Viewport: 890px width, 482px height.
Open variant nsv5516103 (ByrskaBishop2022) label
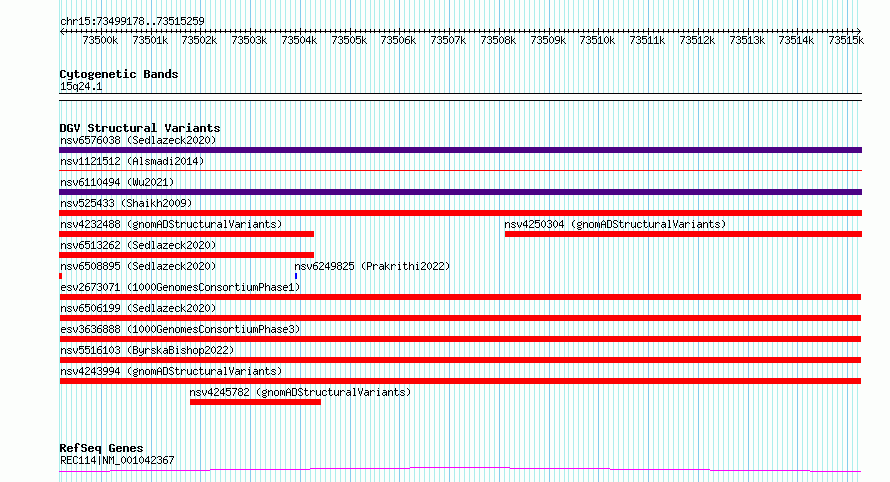point(147,350)
